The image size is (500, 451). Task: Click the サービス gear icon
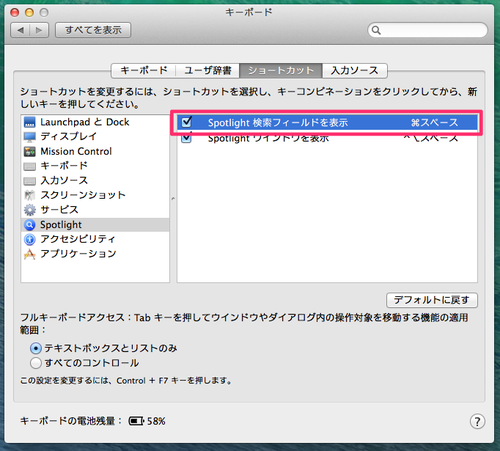tap(30, 210)
